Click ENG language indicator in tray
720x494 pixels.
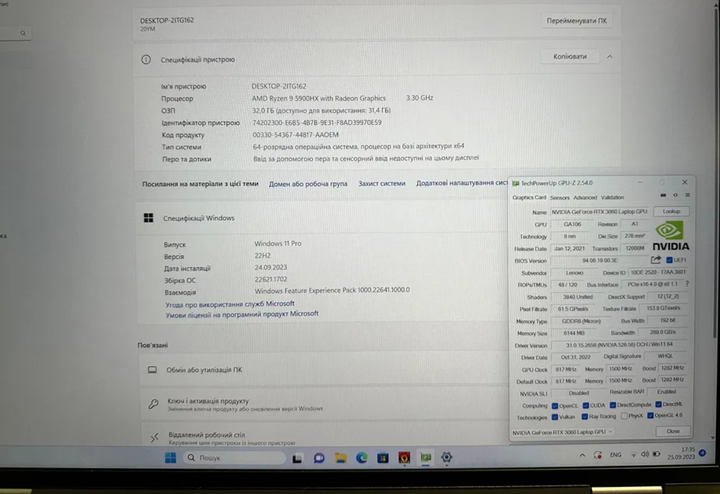(616, 455)
